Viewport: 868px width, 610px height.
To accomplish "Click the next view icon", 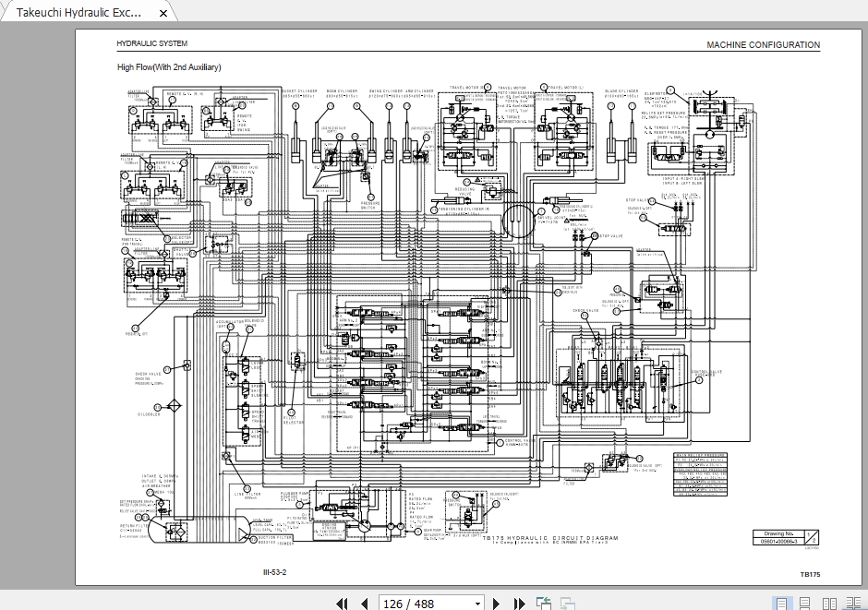I will [567, 604].
